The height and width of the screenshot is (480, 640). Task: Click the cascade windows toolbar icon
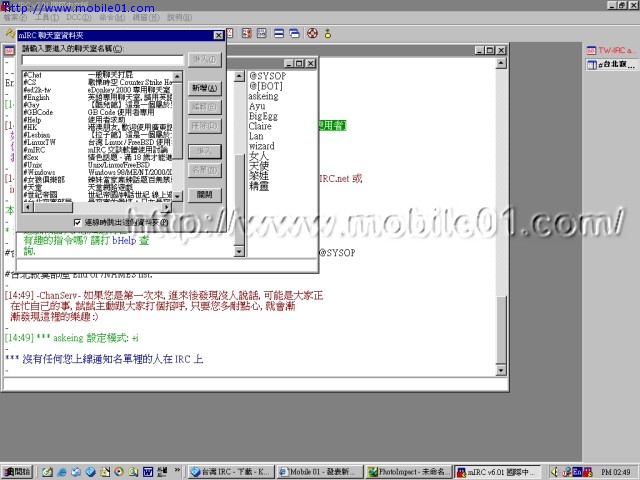pyautogui.click(x=294, y=33)
